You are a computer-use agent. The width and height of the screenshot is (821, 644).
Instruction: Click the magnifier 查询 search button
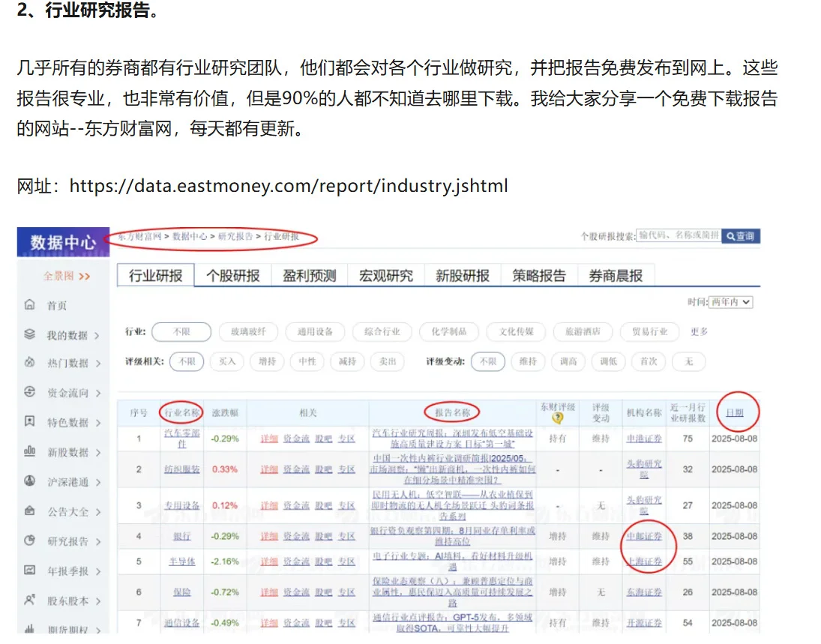pyautogui.click(x=740, y=236)
